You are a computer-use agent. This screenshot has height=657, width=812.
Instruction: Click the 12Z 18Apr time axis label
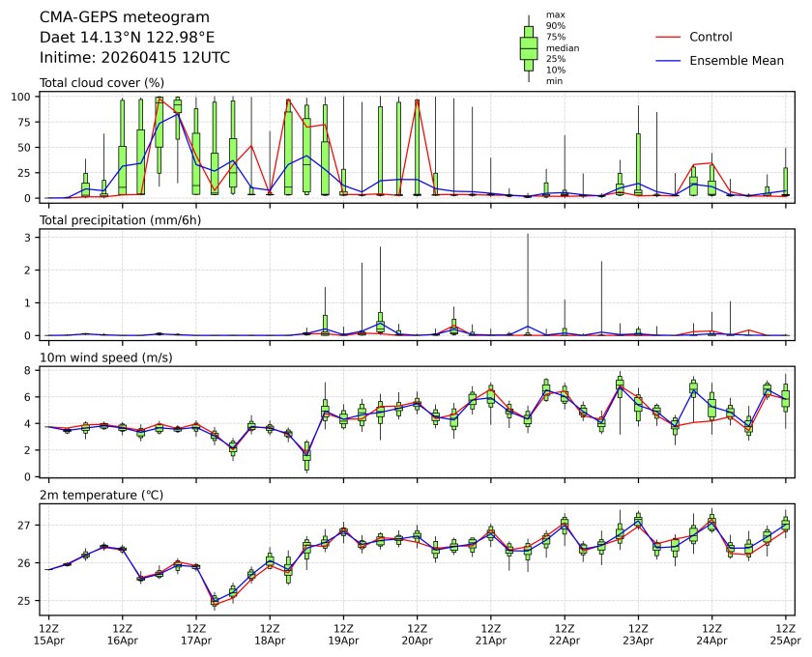point(270,633)
